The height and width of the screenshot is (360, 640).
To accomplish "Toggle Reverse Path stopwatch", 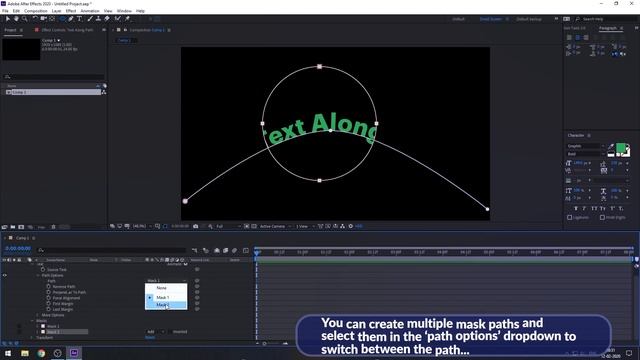I will [49, 287].
